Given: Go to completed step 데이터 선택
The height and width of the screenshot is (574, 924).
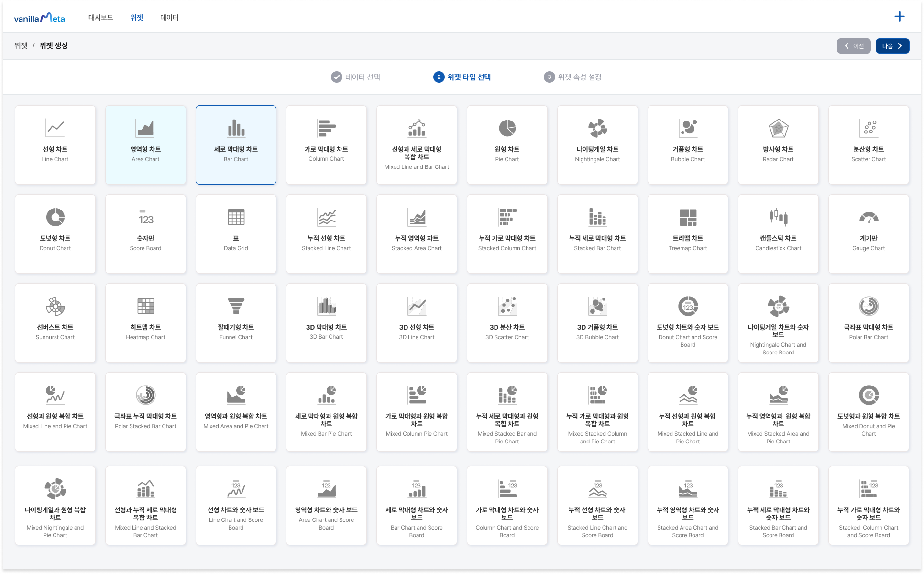Looking at the screenshot, I should (356, 77).
